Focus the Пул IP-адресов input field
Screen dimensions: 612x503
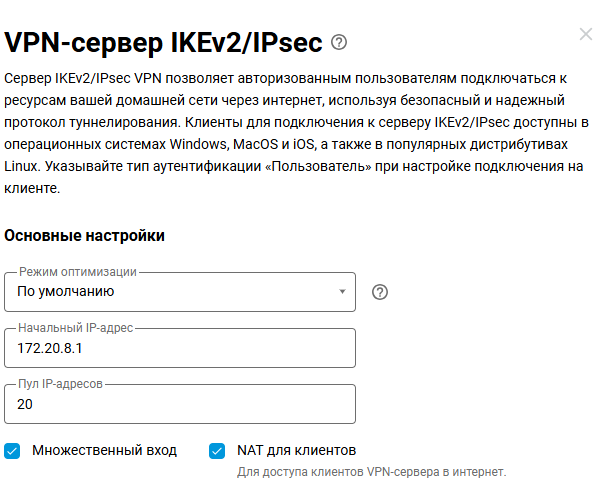click(x=180, y=404)
